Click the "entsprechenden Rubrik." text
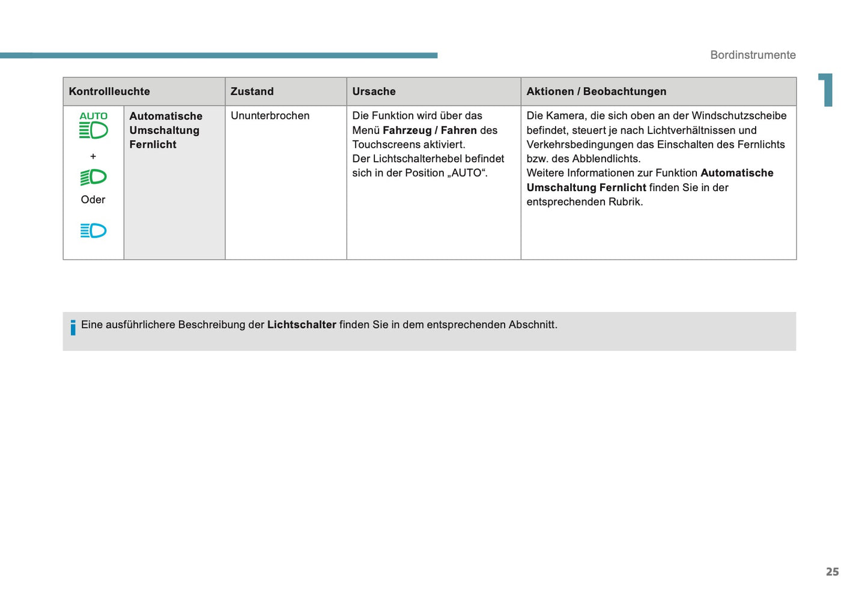The width and height of the screenshot is (868, 616). click(x=584, y=202)
